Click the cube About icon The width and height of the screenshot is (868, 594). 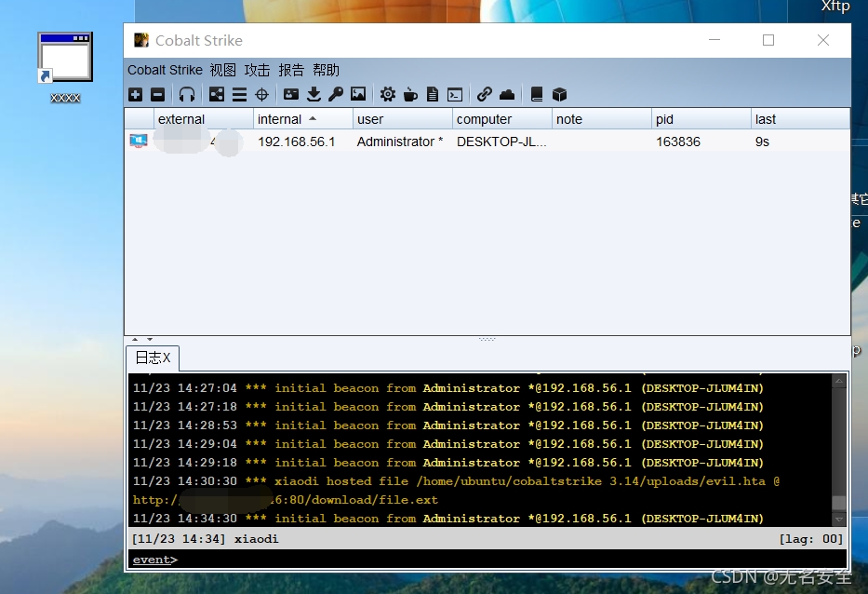click(x=560, y=94)
